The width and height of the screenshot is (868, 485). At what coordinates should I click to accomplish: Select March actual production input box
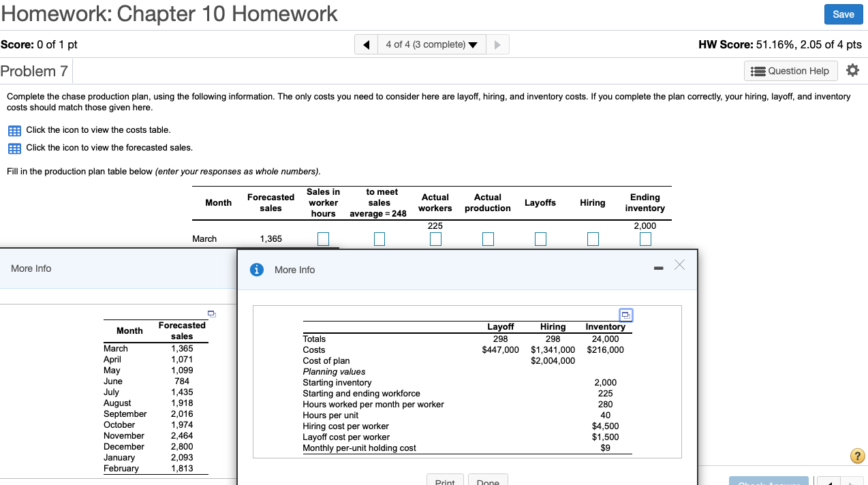[488, 239]
